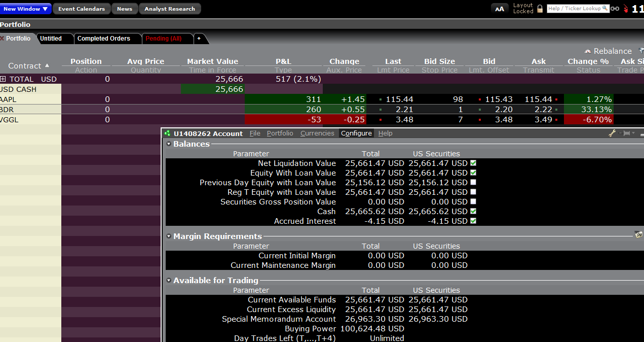This screenshot has width=644, height=342.
Task: Click Special Memorandum Account label
Action: (x=279, y=319)
